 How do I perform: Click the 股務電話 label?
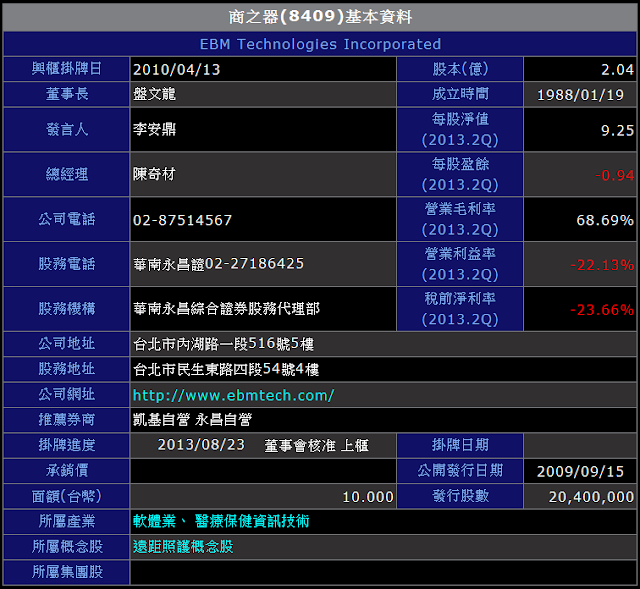(x=67, y=264)
